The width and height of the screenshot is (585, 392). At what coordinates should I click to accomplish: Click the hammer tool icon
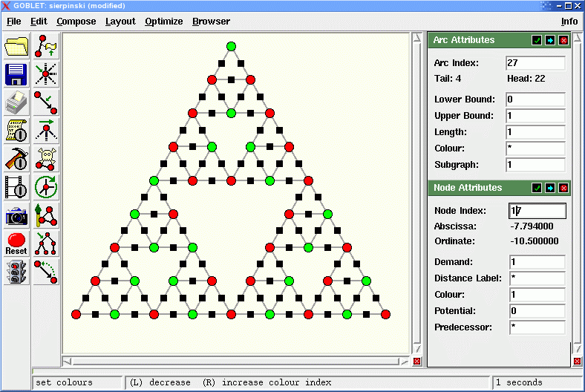[x=16, y=159]
